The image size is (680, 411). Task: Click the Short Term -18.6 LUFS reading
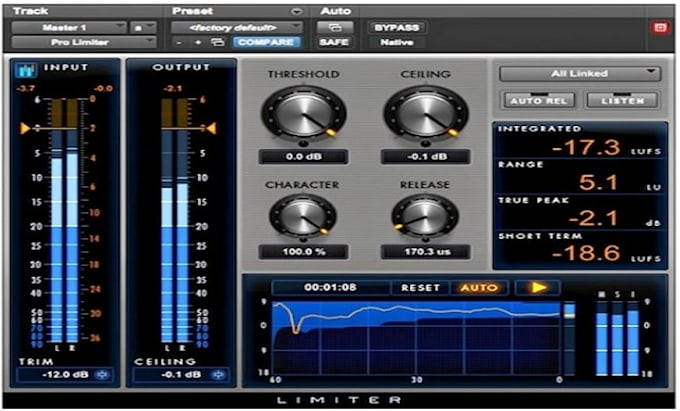coord(585,253)
